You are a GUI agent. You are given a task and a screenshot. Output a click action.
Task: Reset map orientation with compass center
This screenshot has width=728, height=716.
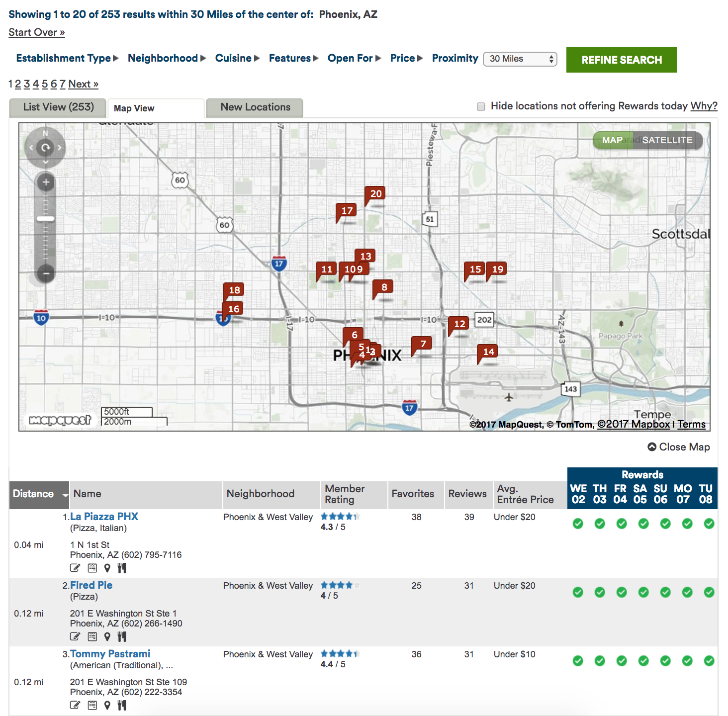45,147
